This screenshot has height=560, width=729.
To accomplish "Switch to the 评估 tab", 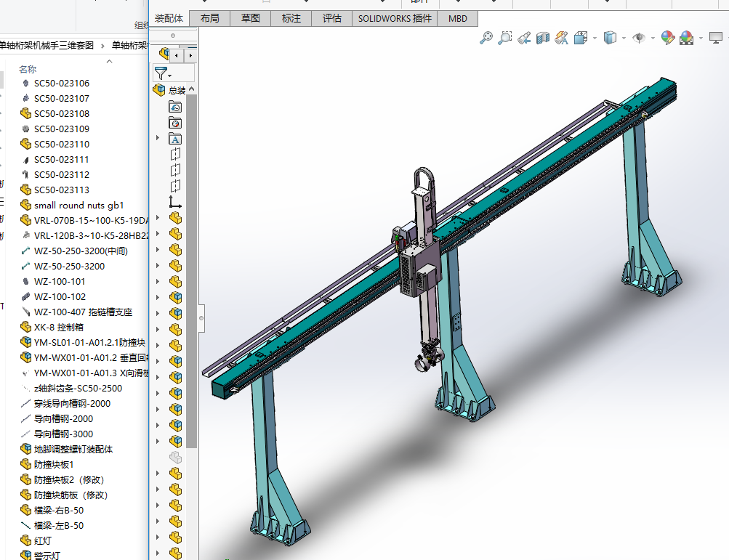I will tap(332, 19).
